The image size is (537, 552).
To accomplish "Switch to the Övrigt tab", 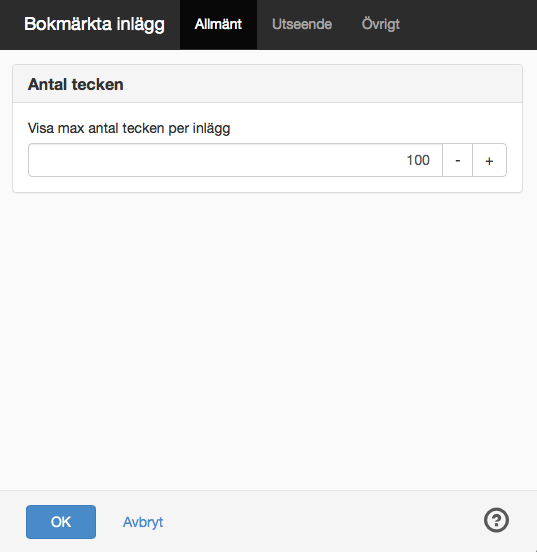I will pos(381,24).
